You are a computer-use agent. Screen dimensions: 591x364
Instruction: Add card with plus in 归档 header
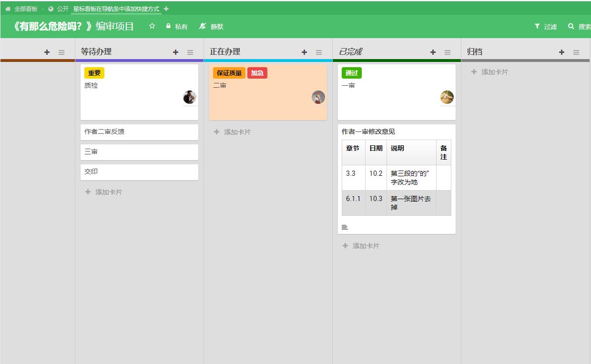[x=561, y=52]
